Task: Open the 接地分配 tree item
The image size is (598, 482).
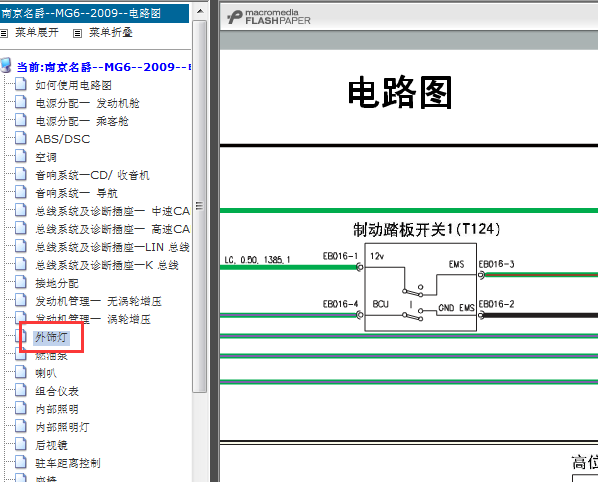Action: [57, 283]
